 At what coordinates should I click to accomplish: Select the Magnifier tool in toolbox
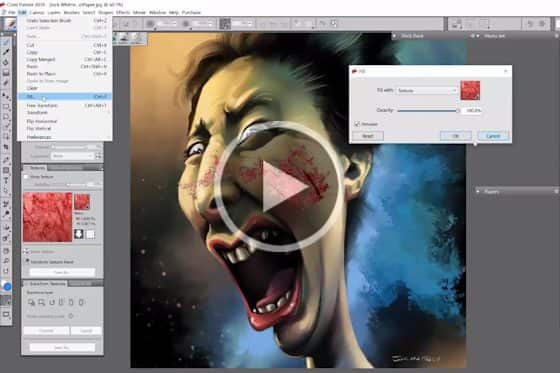pyautogui.click(x=6, y=260)
